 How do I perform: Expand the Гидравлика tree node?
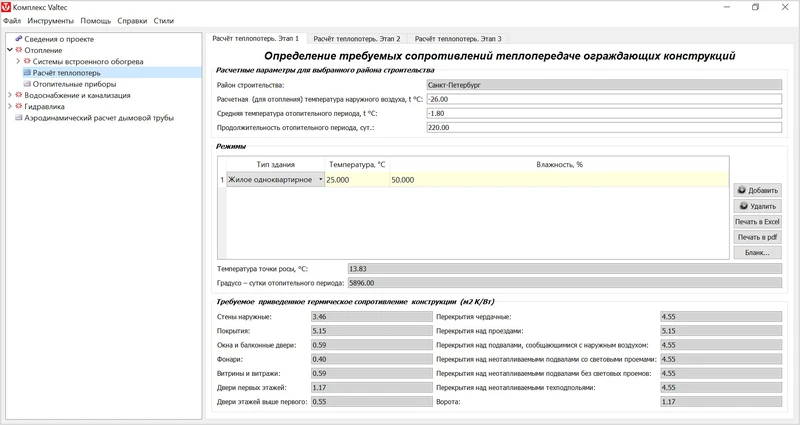point(9,106)
